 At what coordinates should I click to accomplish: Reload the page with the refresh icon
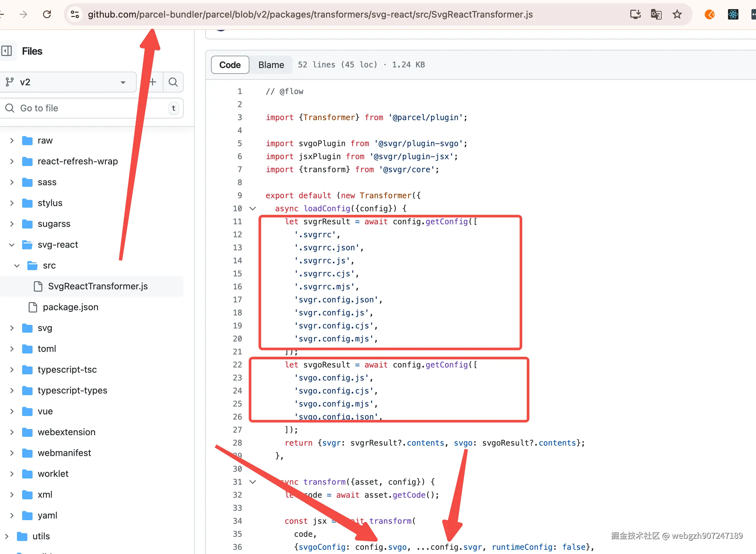point(47,14)
